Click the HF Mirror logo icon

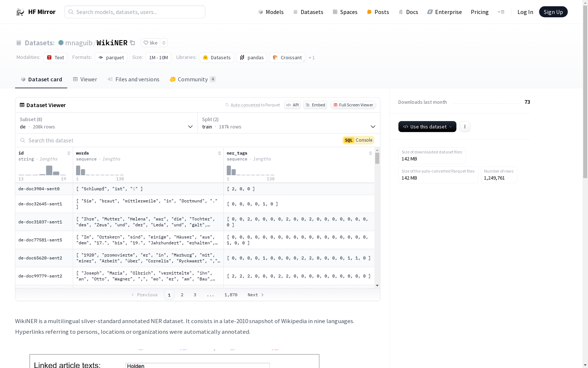coord(20,12)
